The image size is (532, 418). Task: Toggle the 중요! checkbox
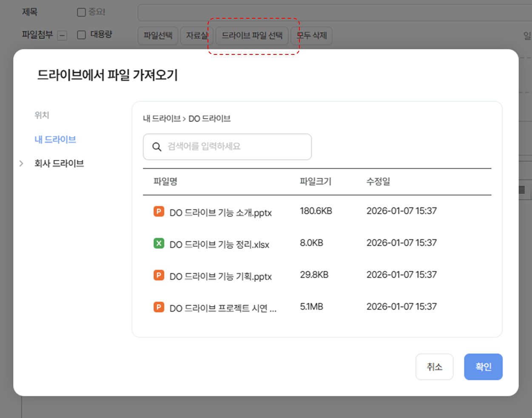click(x=81, y=12)
